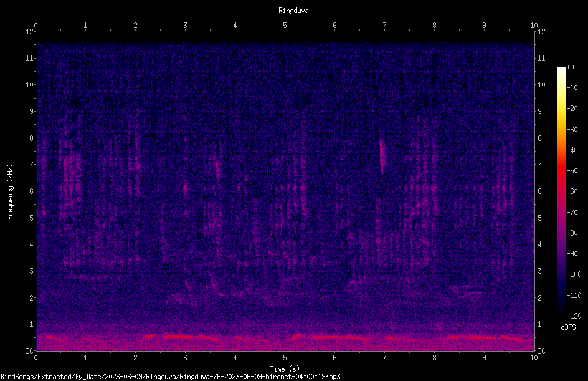Click the -30 label on the color scale

572,130
